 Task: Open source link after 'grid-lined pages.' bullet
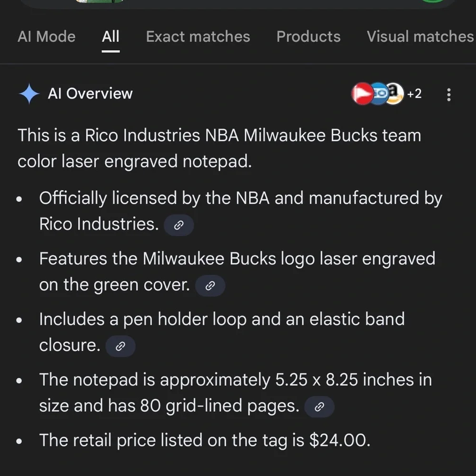tap(319, 407)
